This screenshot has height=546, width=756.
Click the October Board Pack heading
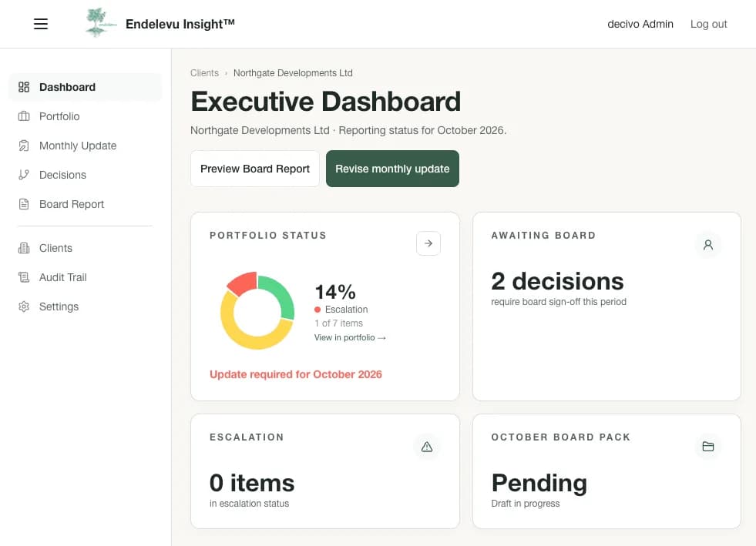pos(561,437)
